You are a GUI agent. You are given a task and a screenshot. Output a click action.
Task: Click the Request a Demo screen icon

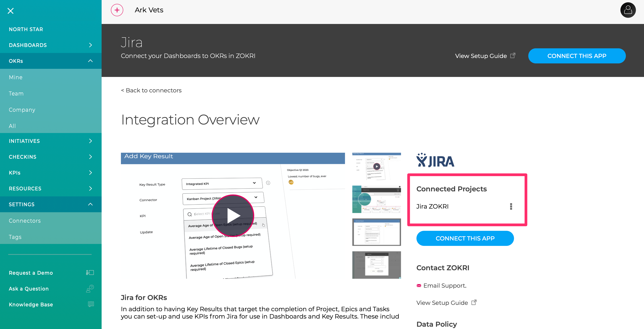tap(90, 272)
